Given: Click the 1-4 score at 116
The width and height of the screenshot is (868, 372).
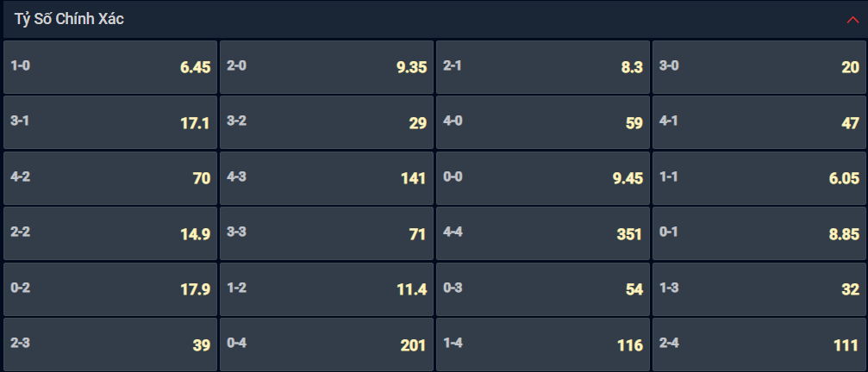Looking at the screenshot, I should (x=543, y=344).
